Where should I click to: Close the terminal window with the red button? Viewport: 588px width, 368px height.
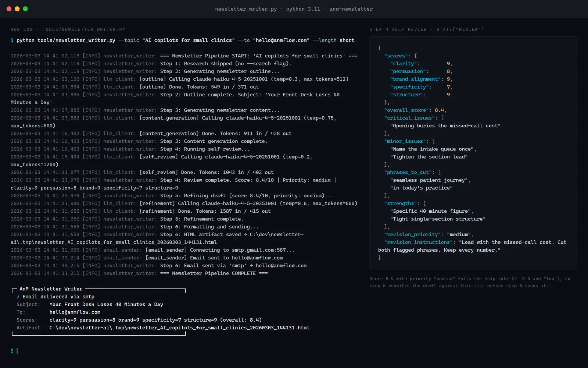[9, 9]
